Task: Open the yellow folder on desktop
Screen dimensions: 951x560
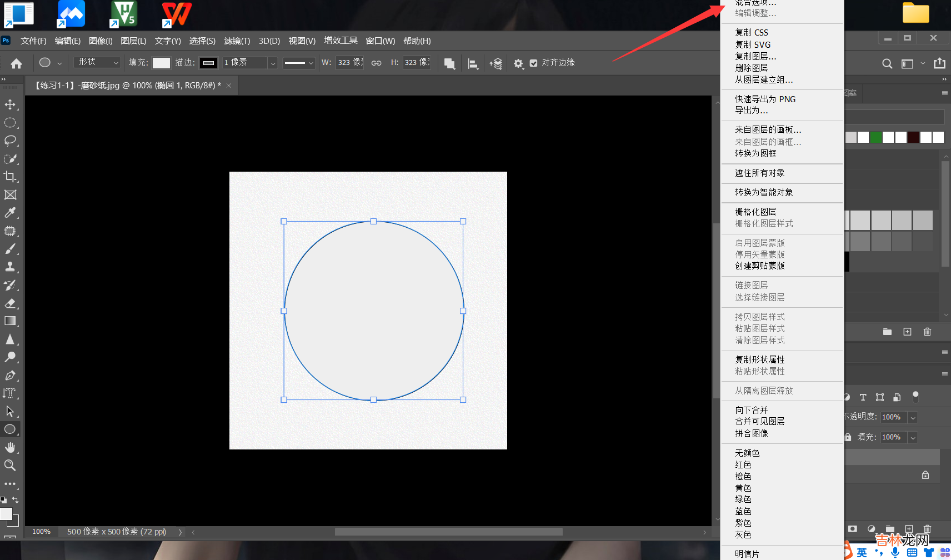Action: click(916, 13)
